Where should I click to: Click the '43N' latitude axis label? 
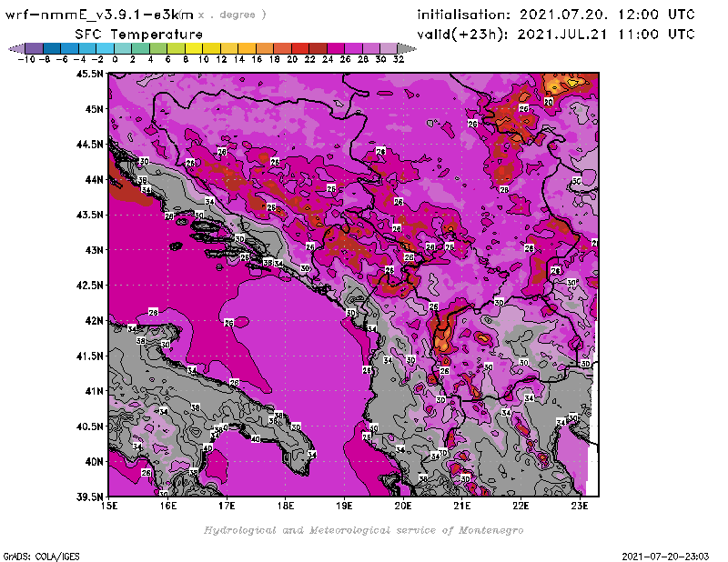coord(94,250)
